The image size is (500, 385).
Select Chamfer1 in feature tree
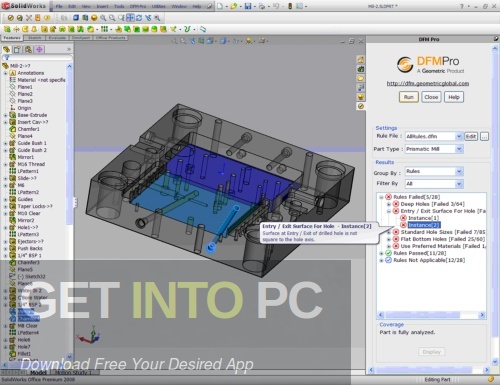coord(28,129)
